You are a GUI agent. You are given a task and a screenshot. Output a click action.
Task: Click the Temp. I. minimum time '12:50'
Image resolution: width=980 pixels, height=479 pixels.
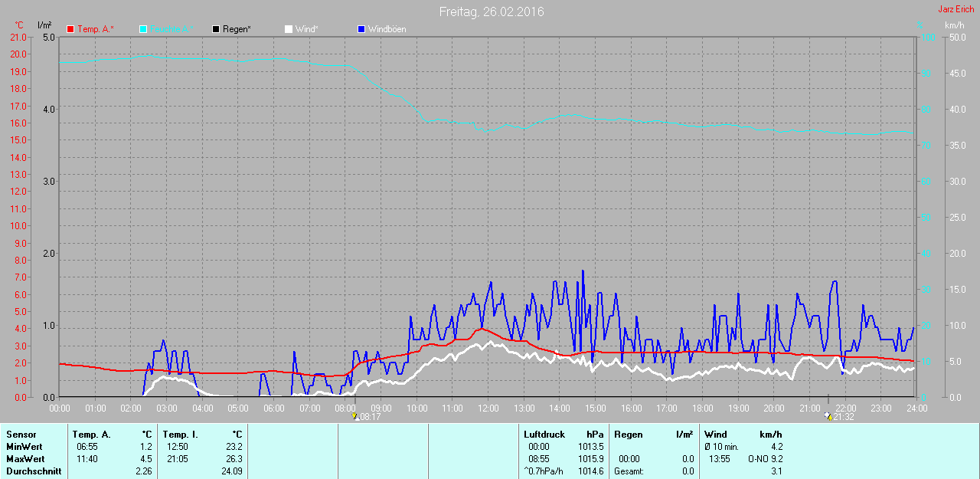(178, 447)
